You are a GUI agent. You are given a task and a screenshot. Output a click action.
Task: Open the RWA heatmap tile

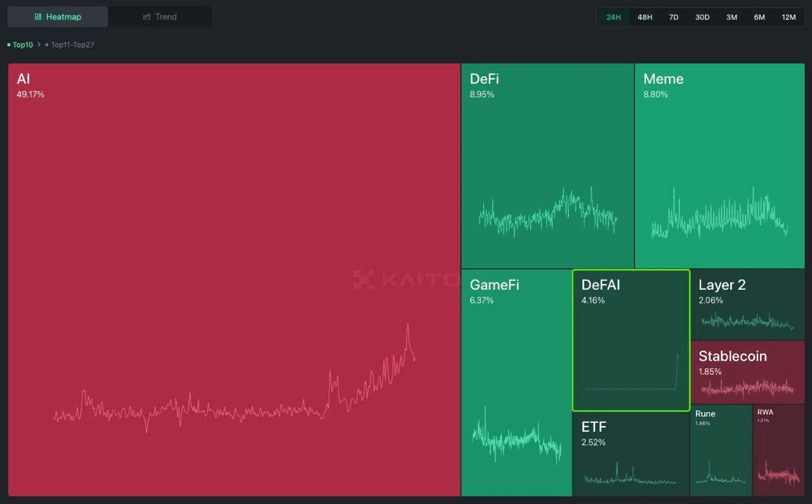[779, 451]
